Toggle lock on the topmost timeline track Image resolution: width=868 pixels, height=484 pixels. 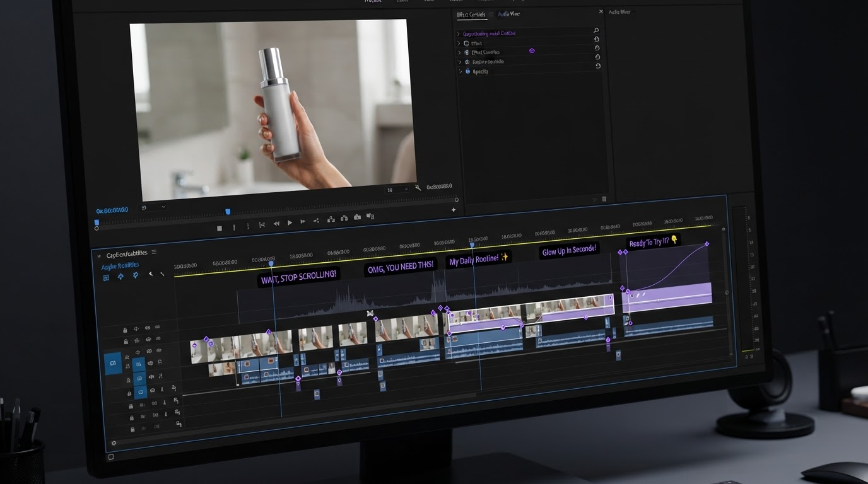[x=125, y=330]
